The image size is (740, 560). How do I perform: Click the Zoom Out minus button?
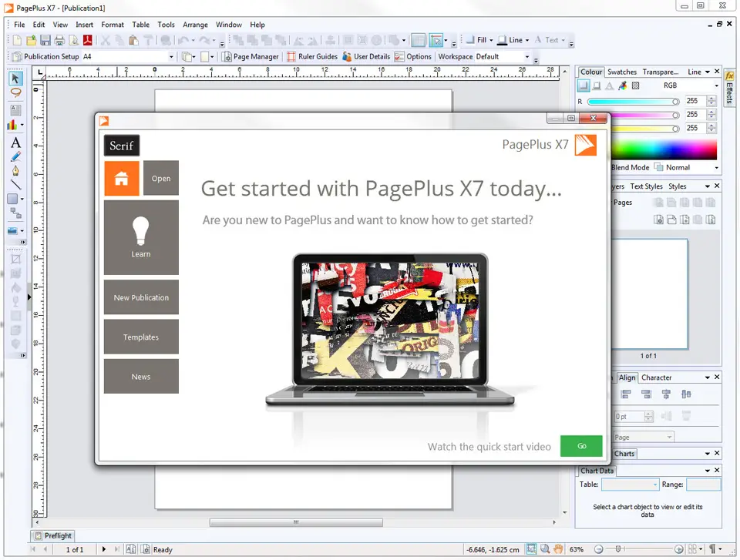tap(598, 549)
